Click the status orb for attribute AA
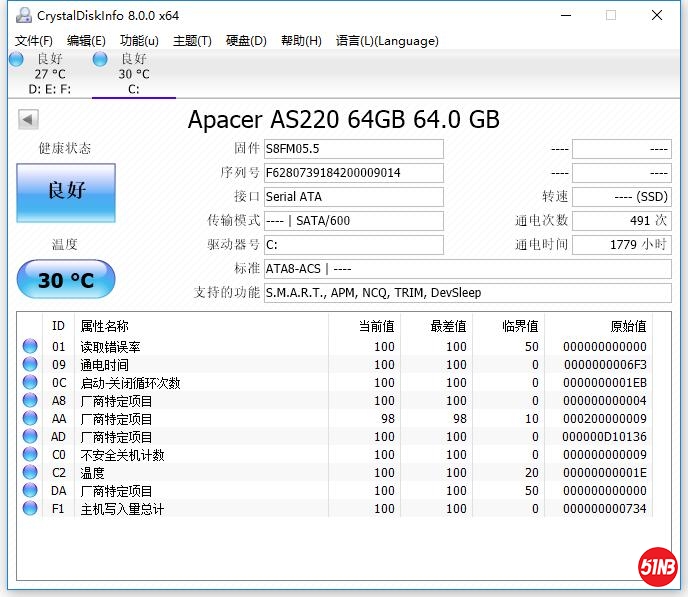Image resolution: width=688 pixels, height=597 pixels. pos(29,419)
